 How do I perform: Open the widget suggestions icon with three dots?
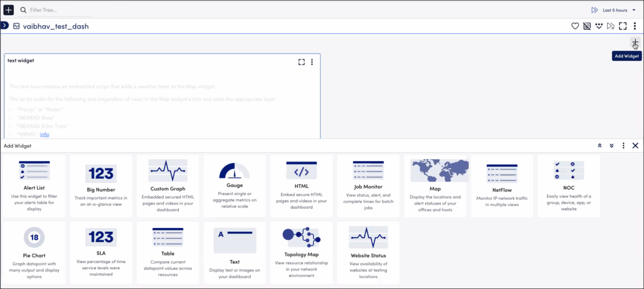599,26
